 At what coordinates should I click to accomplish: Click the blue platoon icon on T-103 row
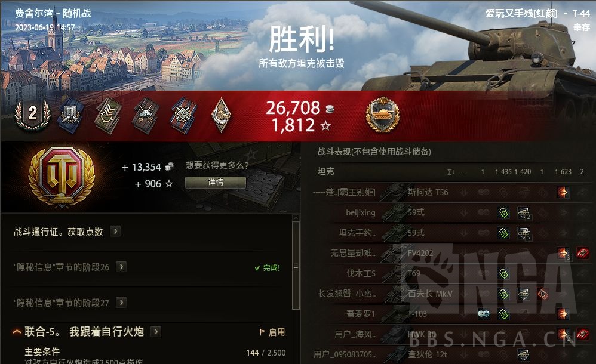484,314
